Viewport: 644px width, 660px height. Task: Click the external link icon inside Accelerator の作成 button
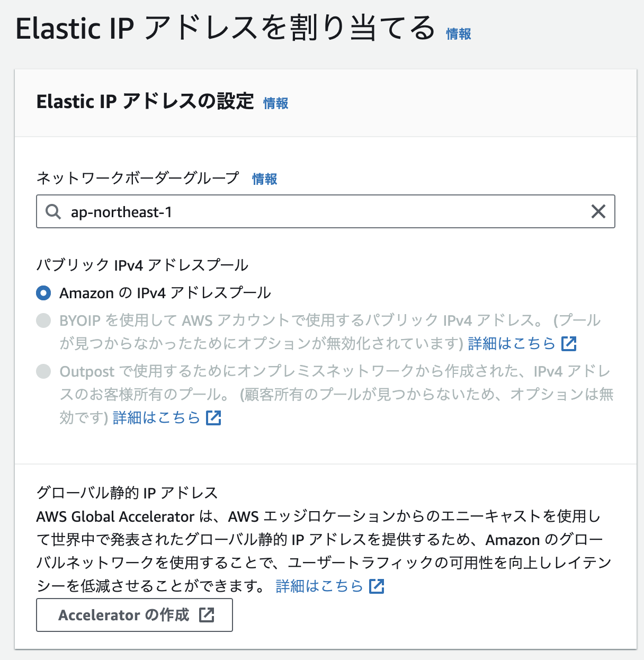coord(207,615)
